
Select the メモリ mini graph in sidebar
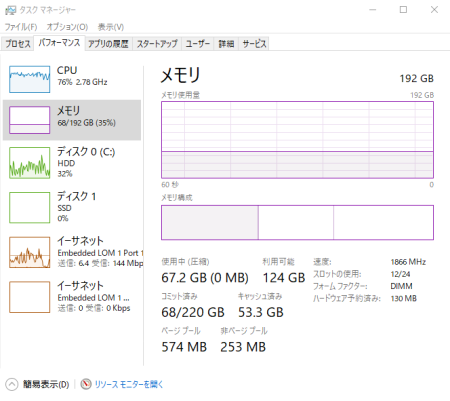point(30,120)
